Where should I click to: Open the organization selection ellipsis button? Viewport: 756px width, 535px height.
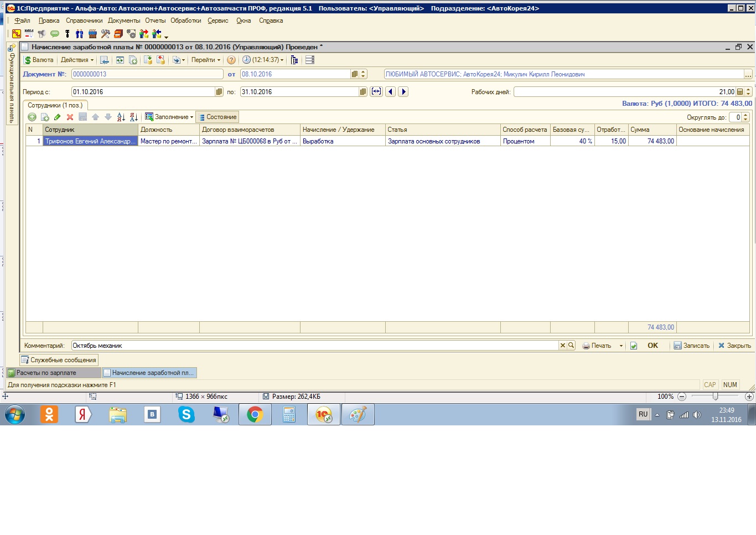tap(748, 74)
